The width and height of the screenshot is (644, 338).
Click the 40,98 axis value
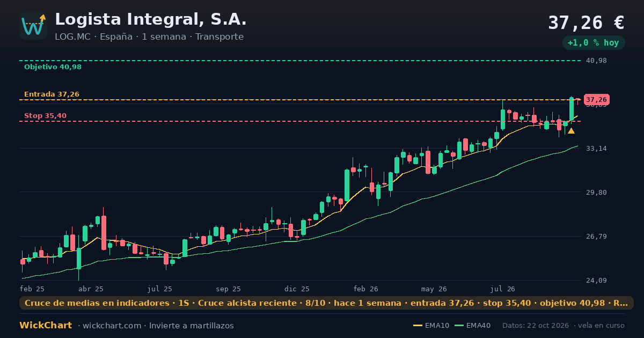(596, 61)
